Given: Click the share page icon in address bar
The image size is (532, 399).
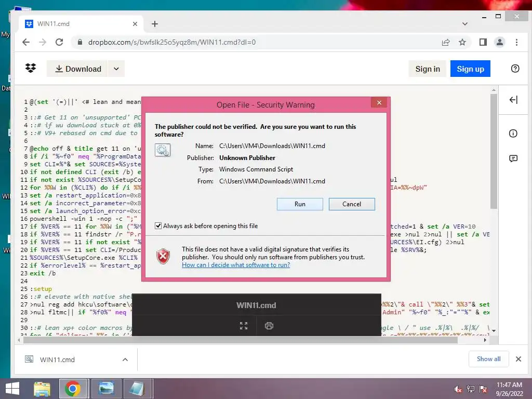Looking at the screenshot, I should pos(446,42).
